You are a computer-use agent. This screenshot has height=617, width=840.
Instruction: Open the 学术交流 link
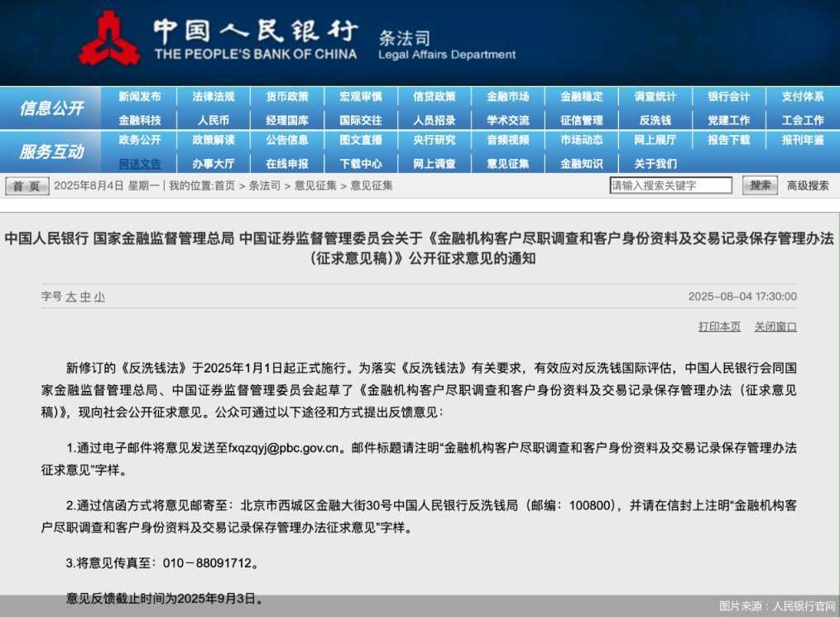508,120
